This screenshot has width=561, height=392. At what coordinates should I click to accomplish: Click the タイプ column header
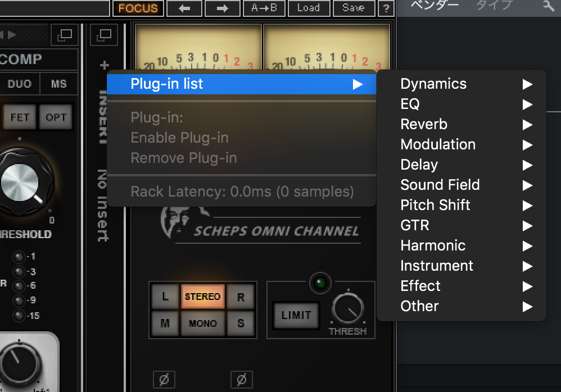[495, 6]
